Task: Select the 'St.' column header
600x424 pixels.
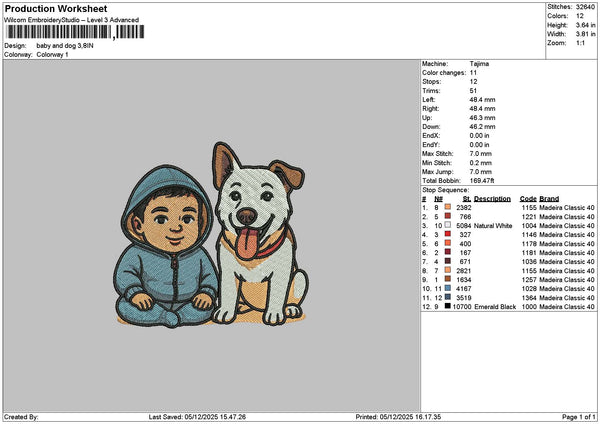Action: [467, 199]
